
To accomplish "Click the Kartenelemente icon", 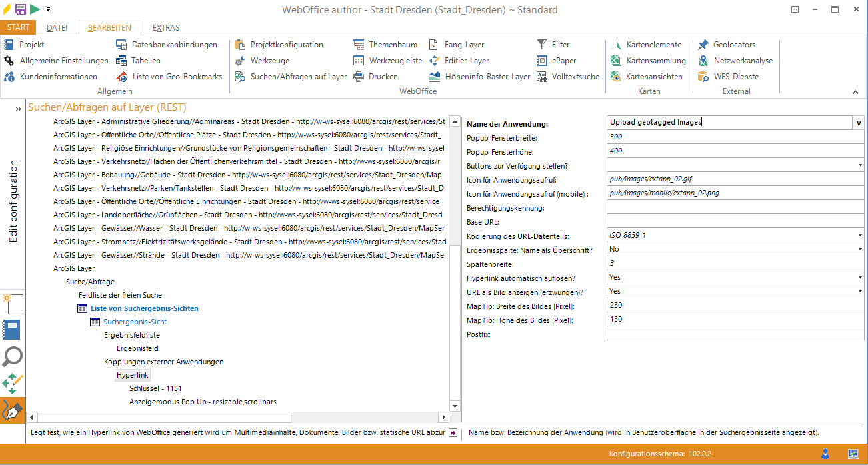I will tap(616, 45).
